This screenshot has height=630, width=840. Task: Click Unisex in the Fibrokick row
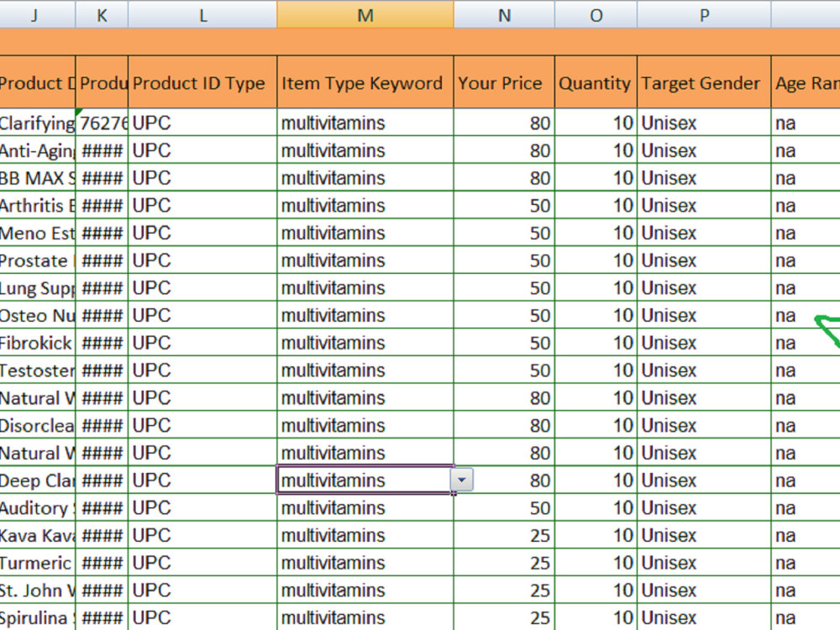pyautogui.click(x=705, y=343)
